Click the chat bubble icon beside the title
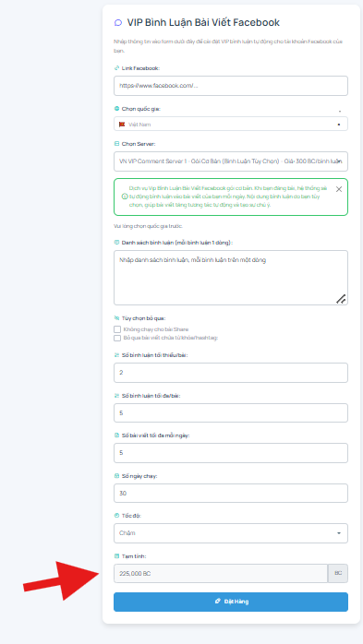 118,22
